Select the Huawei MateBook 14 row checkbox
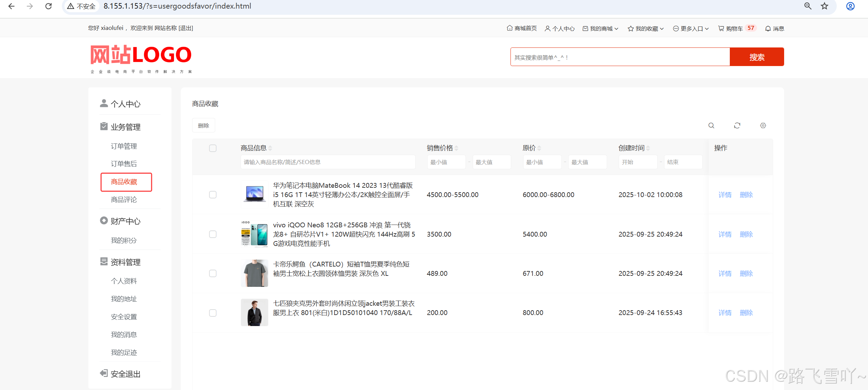Screen dimensions: 868x390 [x=213, y=195]
